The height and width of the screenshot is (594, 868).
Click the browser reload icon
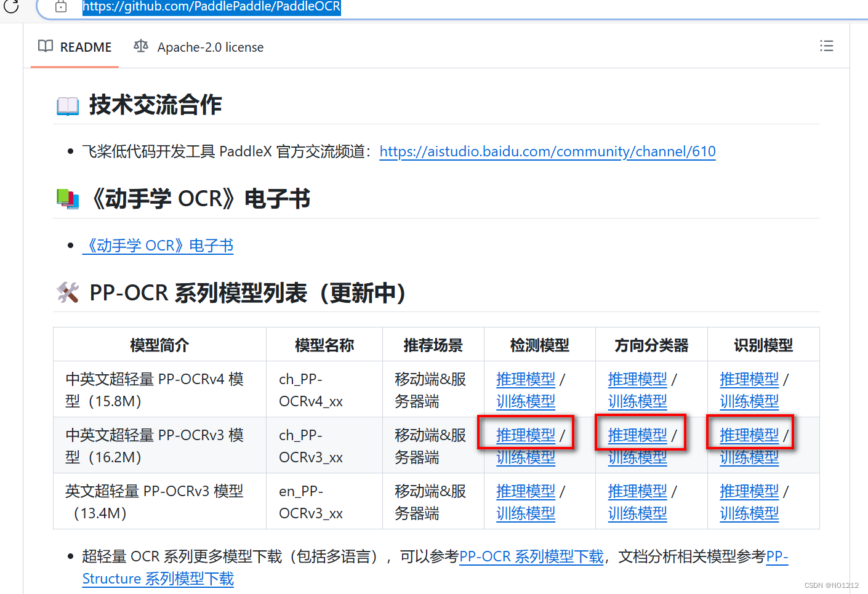[x=11, y=7]
